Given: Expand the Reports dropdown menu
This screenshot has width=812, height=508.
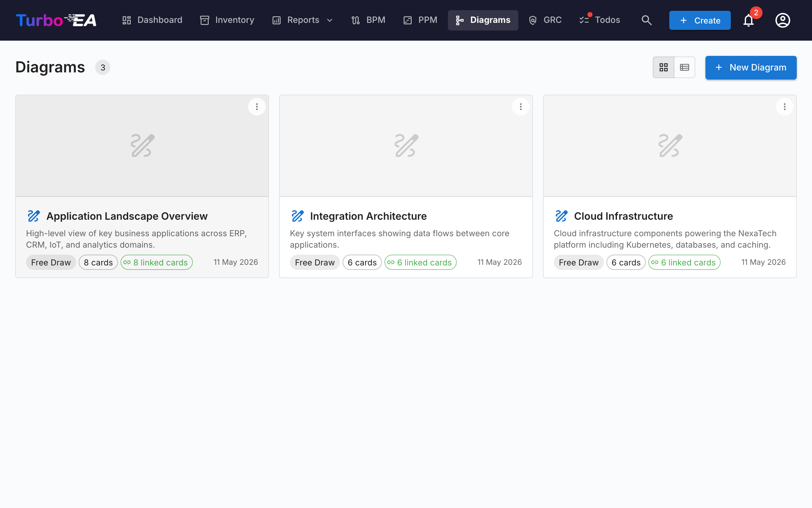Looking at the screenshot, I should (x=303, y=20).
